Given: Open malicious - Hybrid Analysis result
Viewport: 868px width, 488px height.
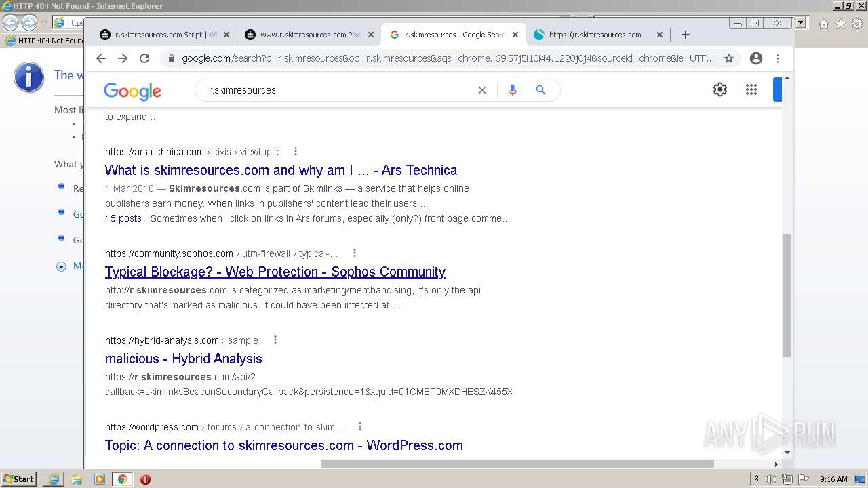Looking at the screenshot, I should coord(183,359).
